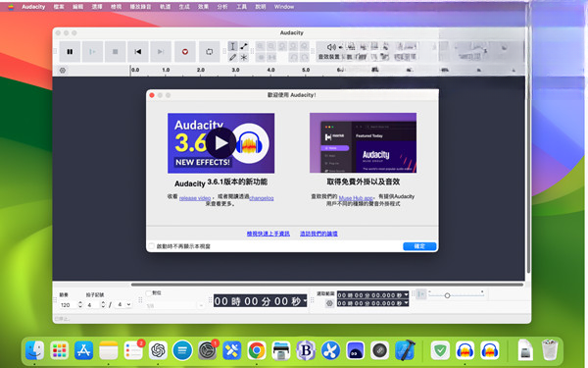
Task: Click the Play button in transport toolbar
Action: 93,51
